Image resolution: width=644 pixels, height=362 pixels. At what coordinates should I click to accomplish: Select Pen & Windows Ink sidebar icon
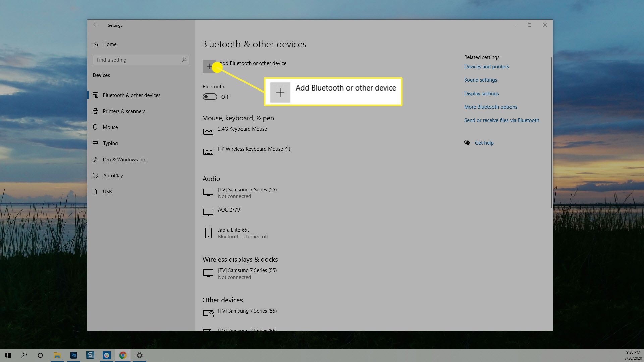[x=96, y=159]
